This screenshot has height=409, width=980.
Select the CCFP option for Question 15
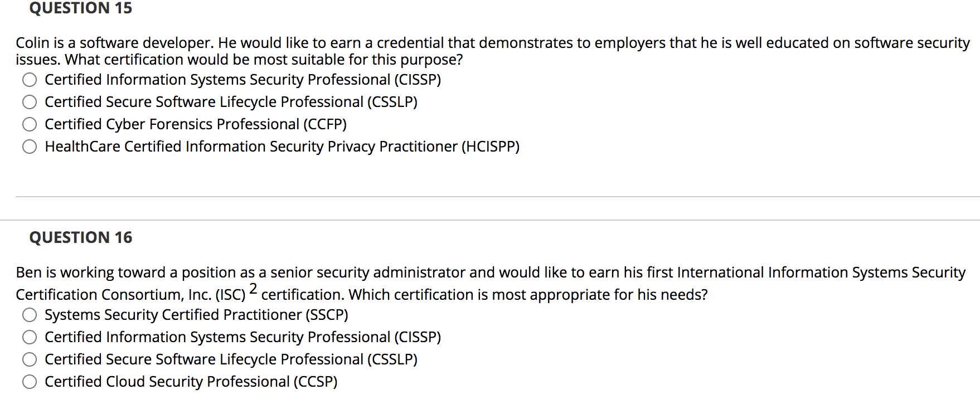pos(30,125)
